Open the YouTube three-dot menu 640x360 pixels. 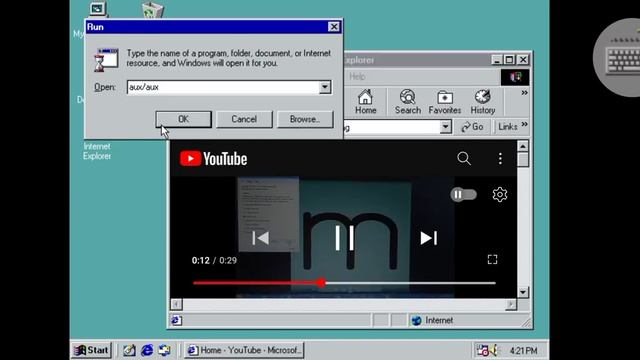[x=500, y=159]
